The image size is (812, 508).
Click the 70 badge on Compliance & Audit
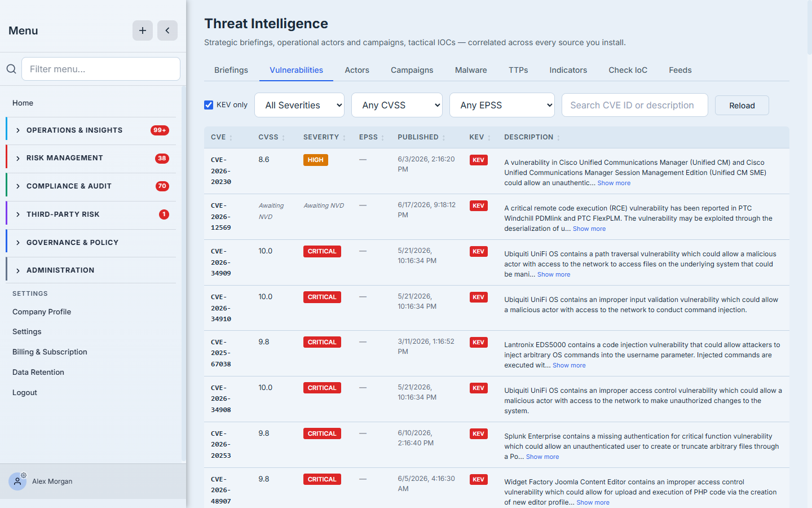pos(162,186)
